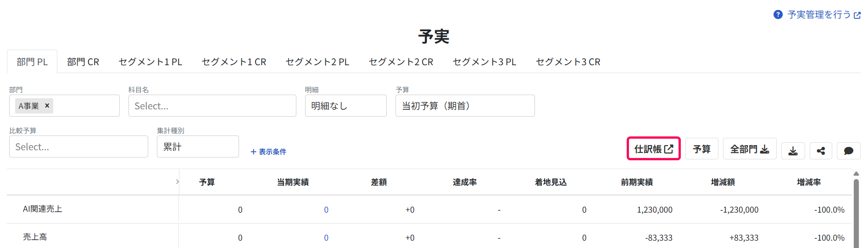This screenshot has width=868, height=248.
Task: Select the 部門 PL tab
Action: click(x=32, y=62)
